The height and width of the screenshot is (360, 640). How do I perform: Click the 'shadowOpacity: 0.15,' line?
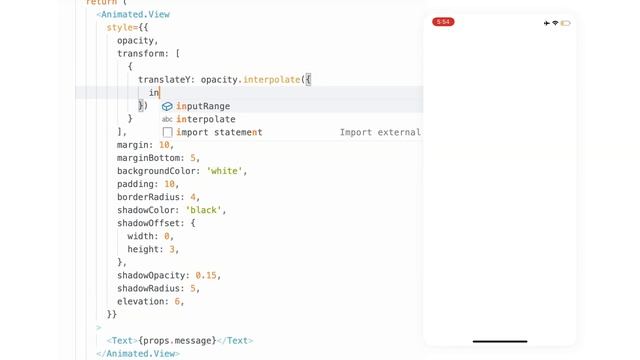(x=169, y=276)
